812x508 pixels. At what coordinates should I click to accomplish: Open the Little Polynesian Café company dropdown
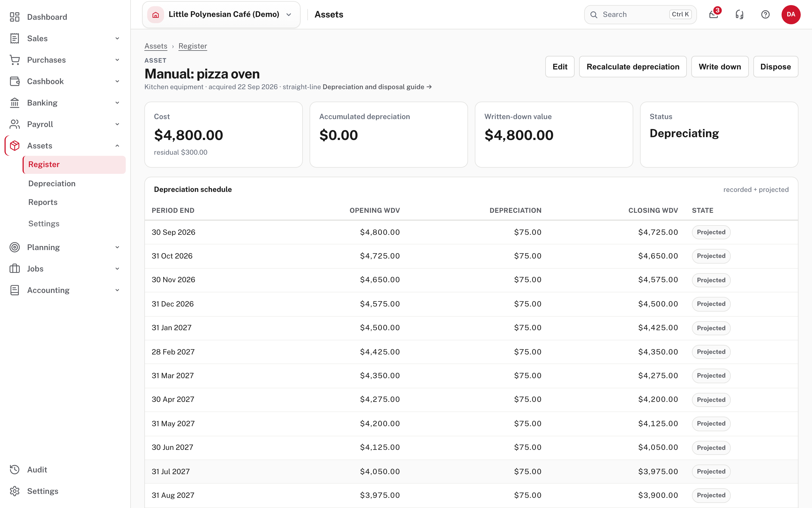[x=221, y=14]
